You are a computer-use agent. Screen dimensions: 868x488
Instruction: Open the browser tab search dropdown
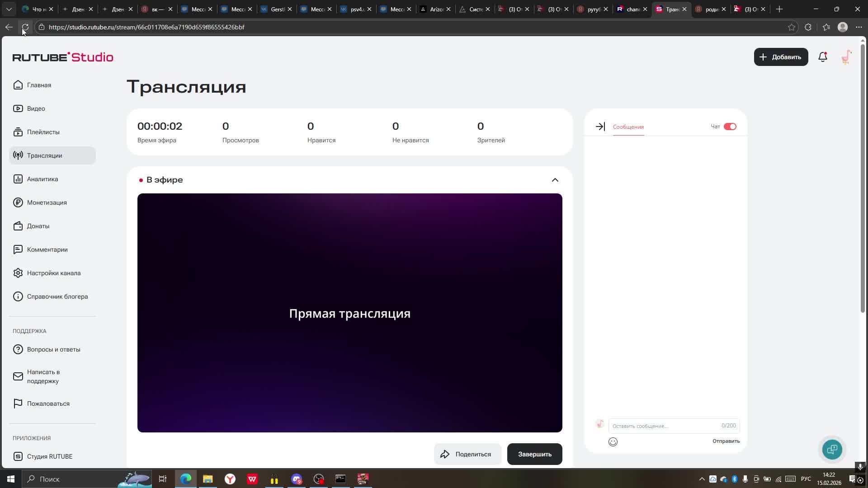[x=9, y=9]
